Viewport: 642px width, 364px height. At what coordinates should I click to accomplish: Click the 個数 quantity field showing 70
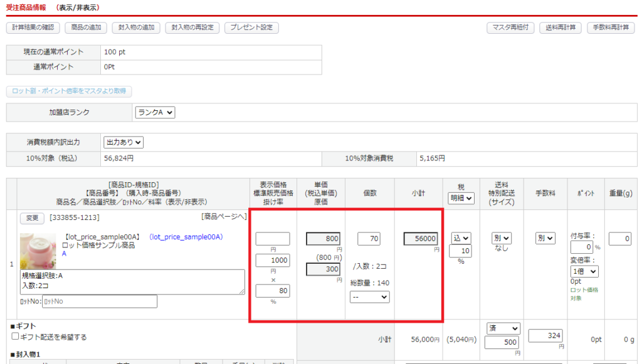(369, 239)
